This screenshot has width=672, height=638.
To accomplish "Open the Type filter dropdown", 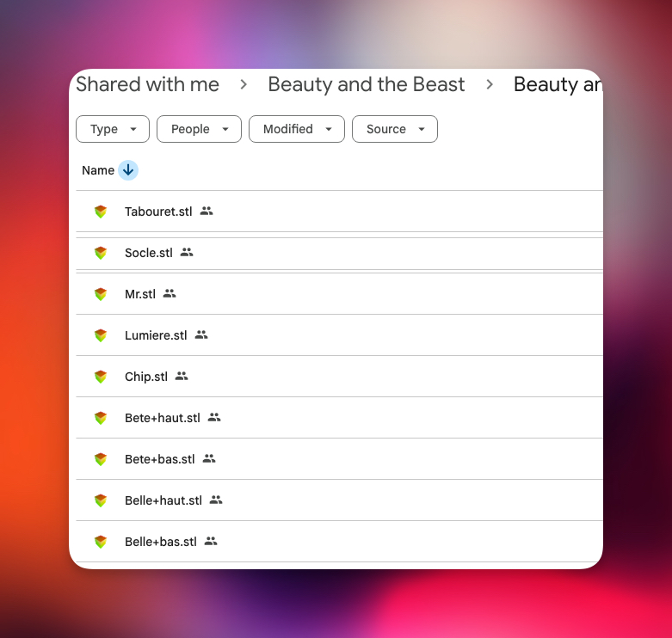I will click(x=113, y=129).
